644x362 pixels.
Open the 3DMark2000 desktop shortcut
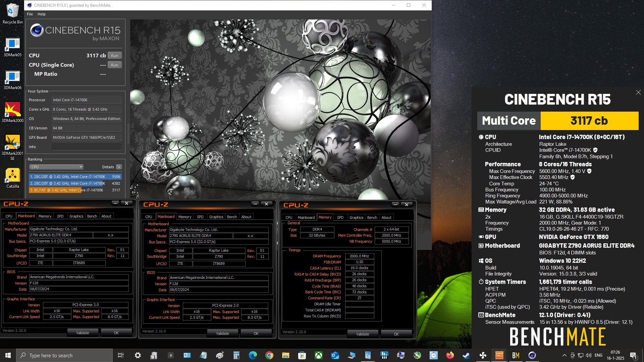[12, 112]
